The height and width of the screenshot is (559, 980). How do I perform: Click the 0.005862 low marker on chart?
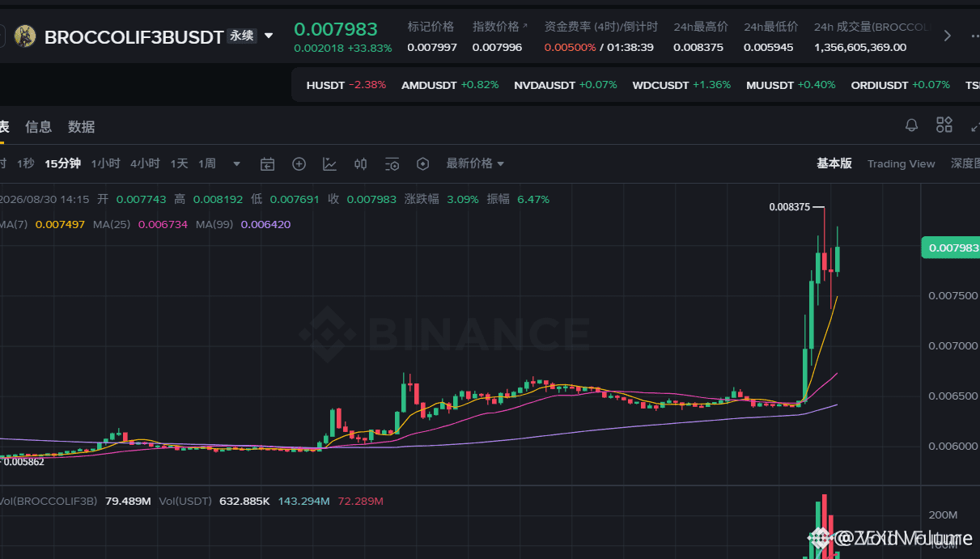point(24,461)
